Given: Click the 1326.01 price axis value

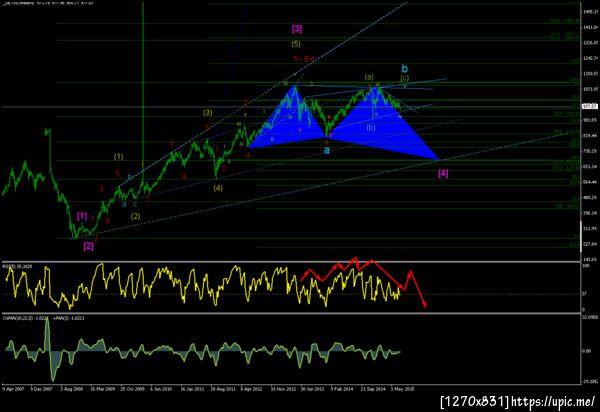Looking at the screenshot, I should coord(591,43).
